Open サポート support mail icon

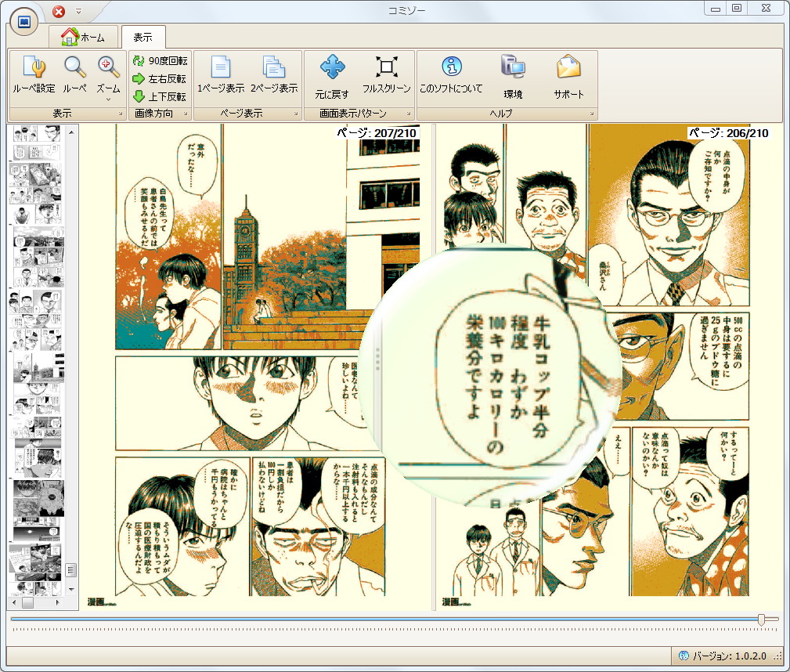coord(569,77)
